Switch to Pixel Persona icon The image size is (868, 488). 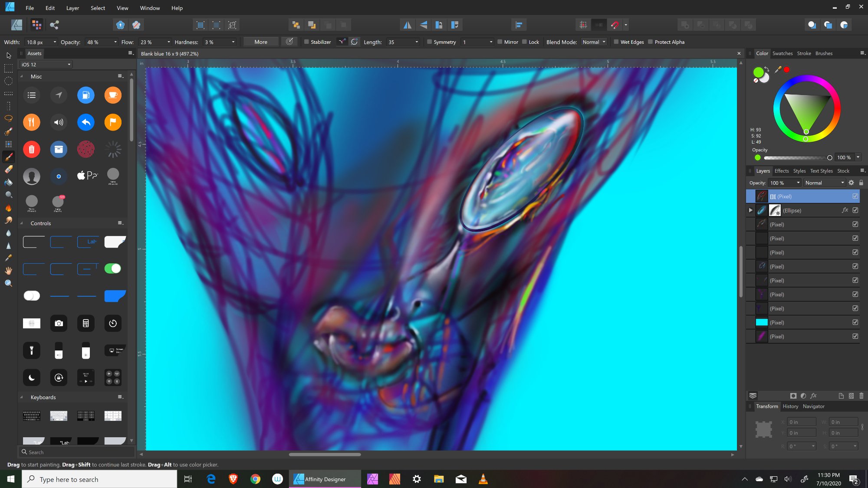point(37,25)
